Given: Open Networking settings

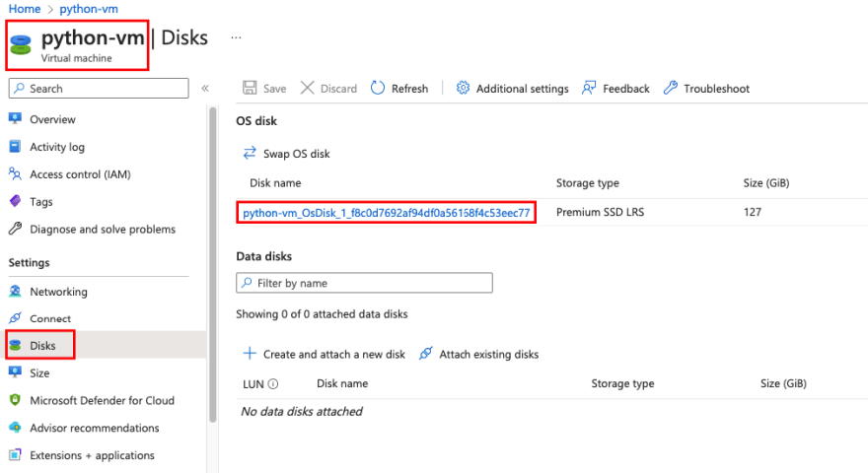Looking at the screenshot, I should click(x=58, y=292).
